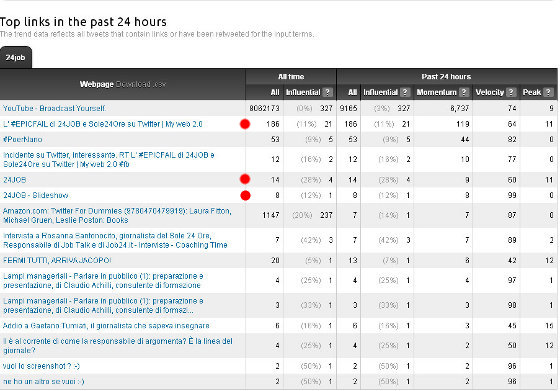Open Amazon.com Twitter For Dummies link
This screenshot has height=391, width=560.
click(117, 216)
